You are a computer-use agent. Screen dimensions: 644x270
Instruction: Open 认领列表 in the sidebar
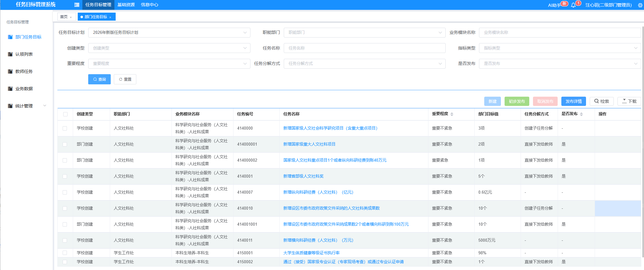24,54
